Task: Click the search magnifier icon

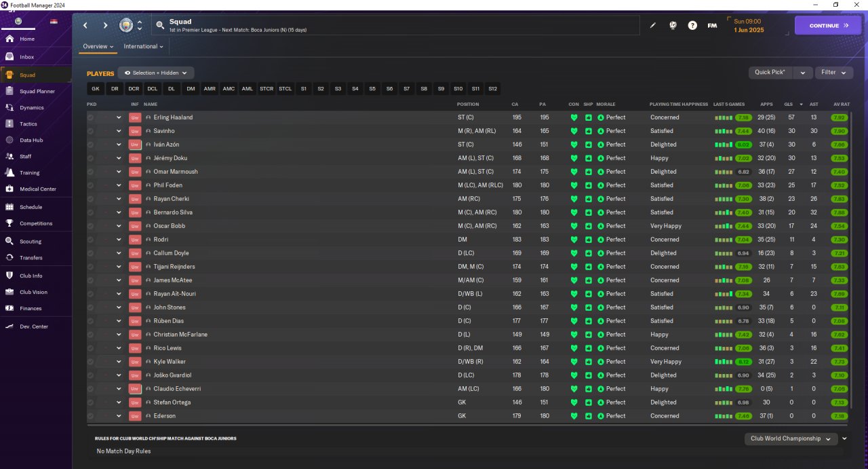Action: pyautogui.click(x=160, y=26)
